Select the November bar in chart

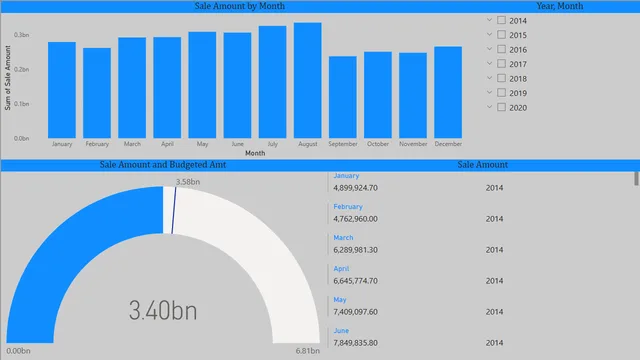(x=413, y=96)
